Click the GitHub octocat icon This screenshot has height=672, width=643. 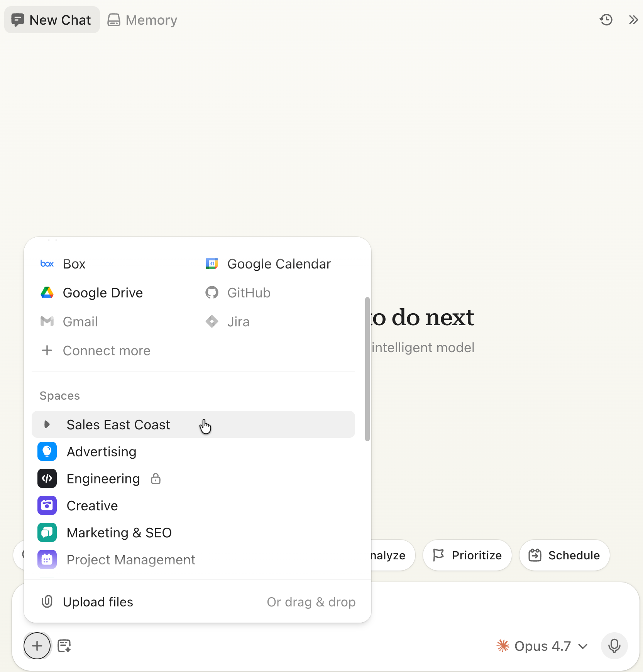coord(212,293)
